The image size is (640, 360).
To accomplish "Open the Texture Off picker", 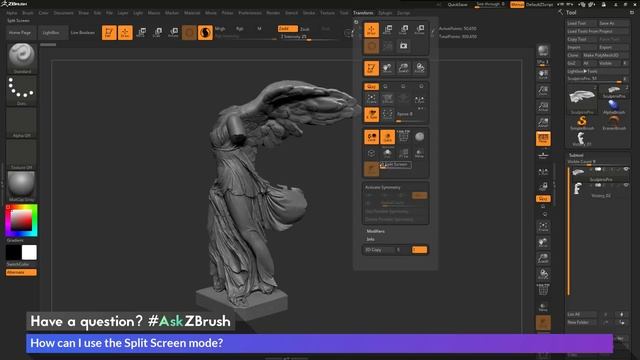I will (22, 155).
